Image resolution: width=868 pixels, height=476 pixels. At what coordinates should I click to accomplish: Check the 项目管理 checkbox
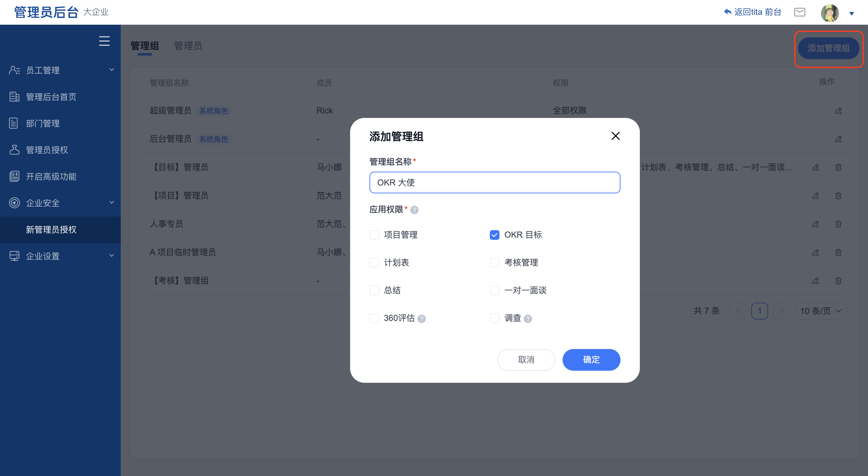374,235
